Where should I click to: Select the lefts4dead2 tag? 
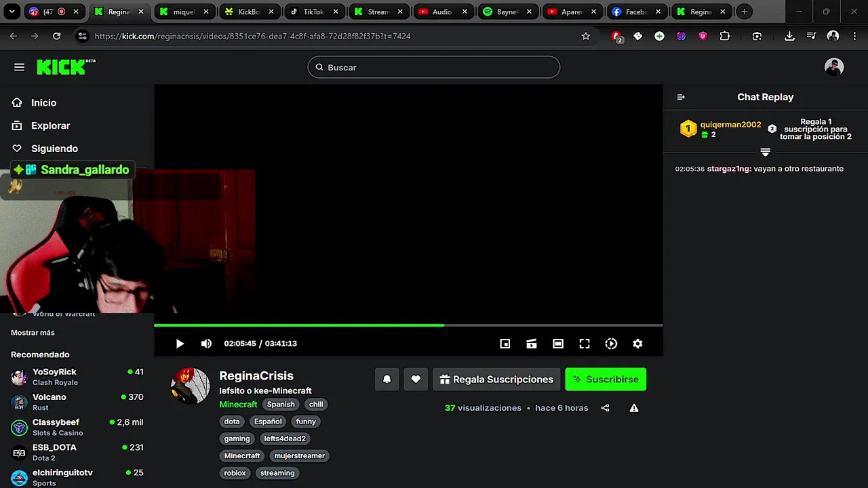pos(285,439)
